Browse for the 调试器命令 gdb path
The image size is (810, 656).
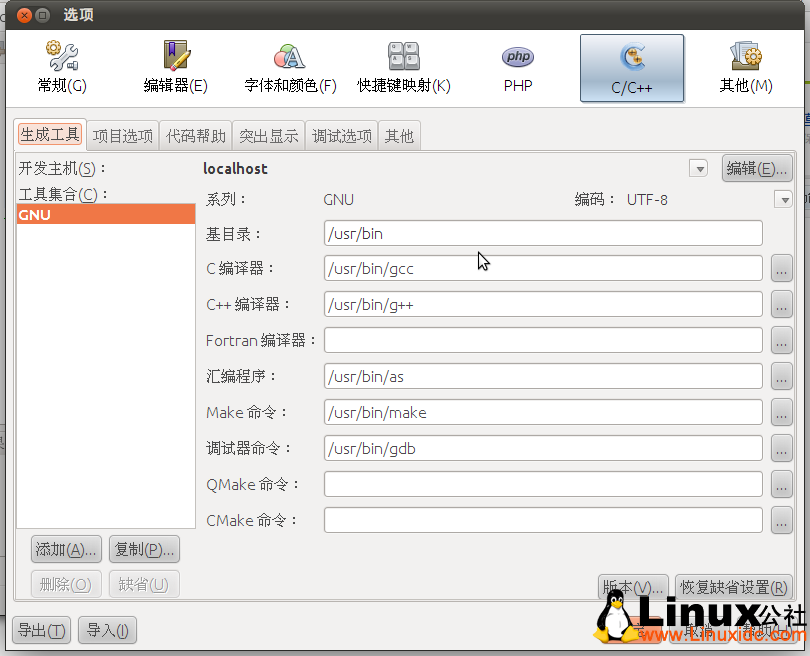(782, 448)
